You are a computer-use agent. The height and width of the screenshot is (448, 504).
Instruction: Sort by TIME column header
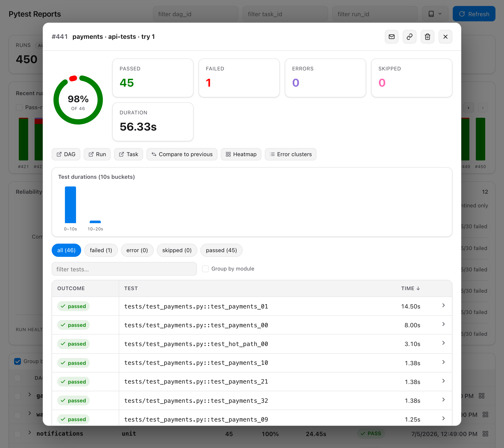[410, 288]
